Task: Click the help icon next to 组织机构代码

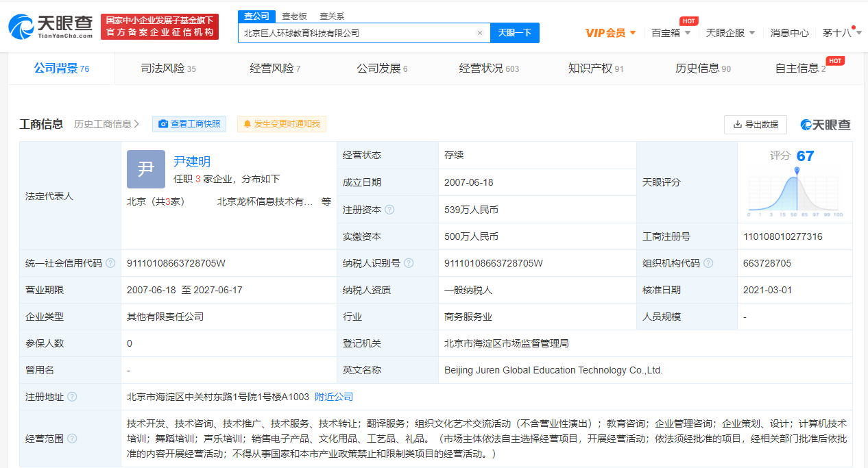Action: pyautogui.click(x=708, y=263)
